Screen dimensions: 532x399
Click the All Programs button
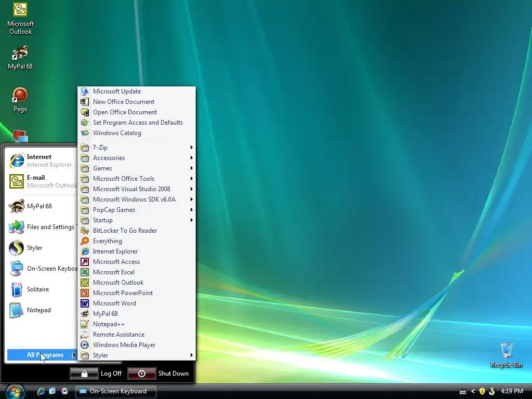click(42, 355)
